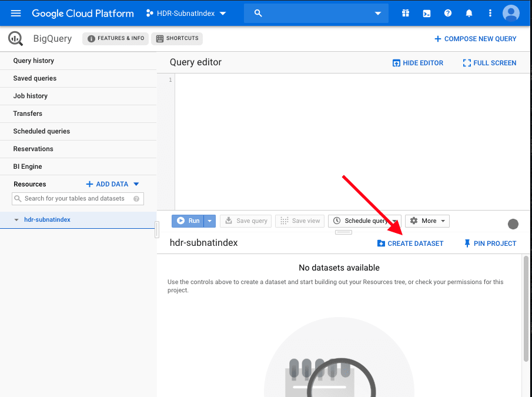Open Job history
The height and width of the screenshot is (397, 532).
coord(78,96)
